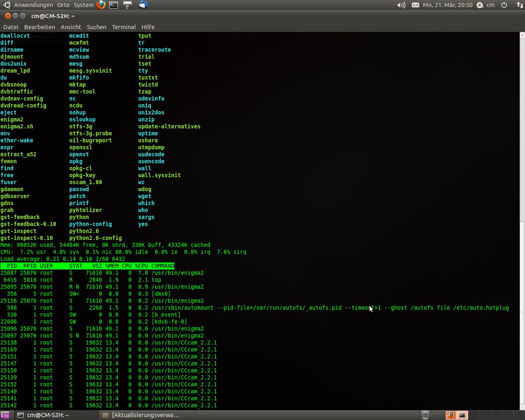
Task: Open the envelope messaging indicator
Action: point(415,5)
